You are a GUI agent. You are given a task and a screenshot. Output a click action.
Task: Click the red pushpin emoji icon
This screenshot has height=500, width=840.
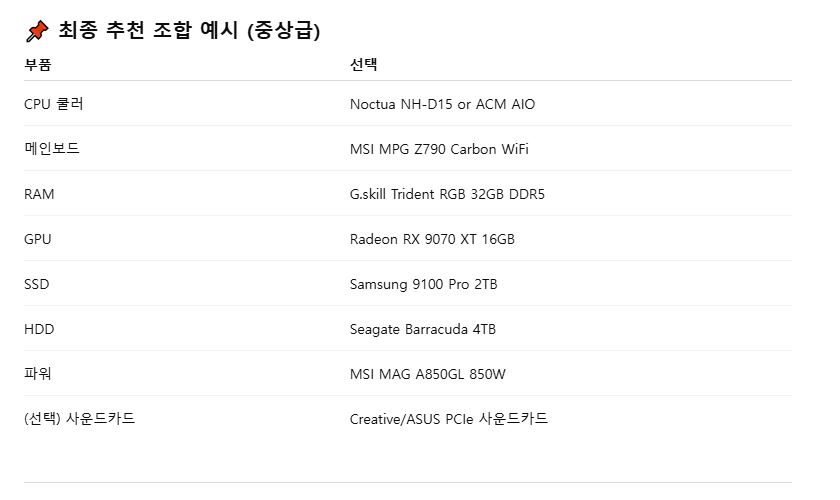pos(36,32)
